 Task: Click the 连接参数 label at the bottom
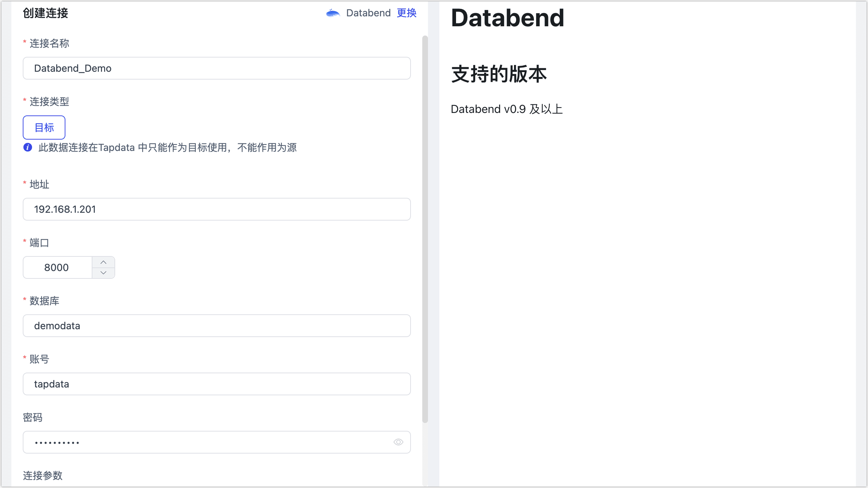(43, 475)
